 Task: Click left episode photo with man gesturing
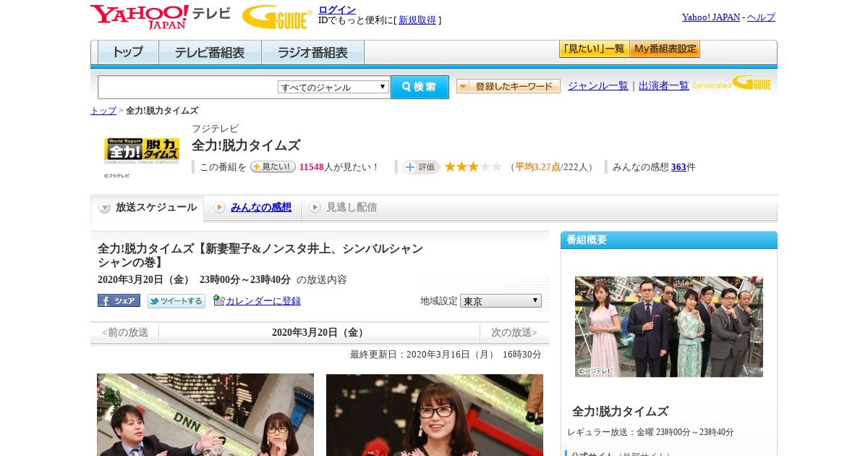click(205, 415)
